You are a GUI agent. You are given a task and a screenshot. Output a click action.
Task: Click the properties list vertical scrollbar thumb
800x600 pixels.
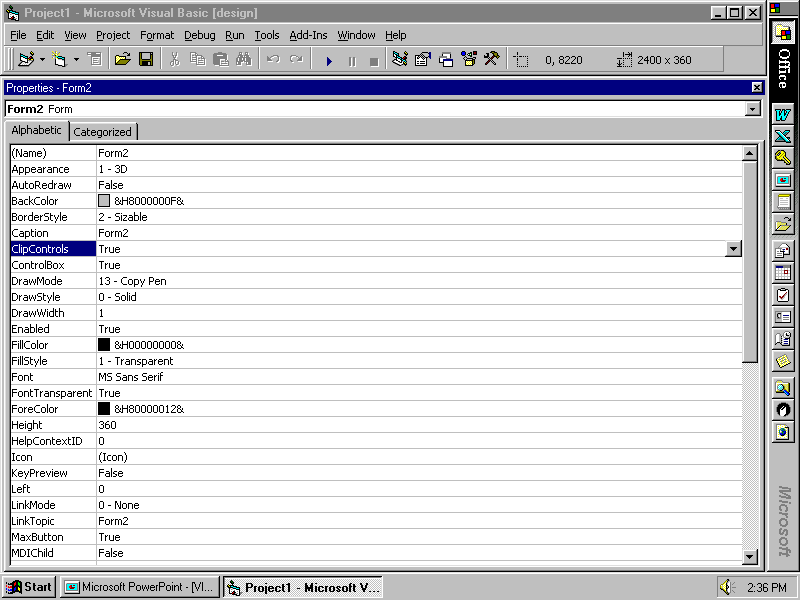pyautogui.click(x=749, y=261)
